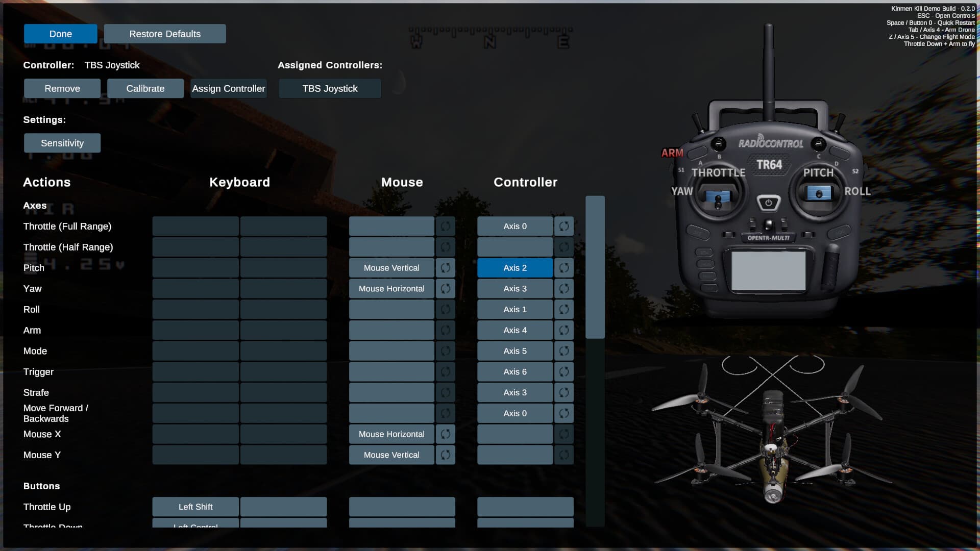Image resolution: width=980 pixels, height=551 pixels.
Task: Open the Sensitivity settings
Action: [62, 143]
